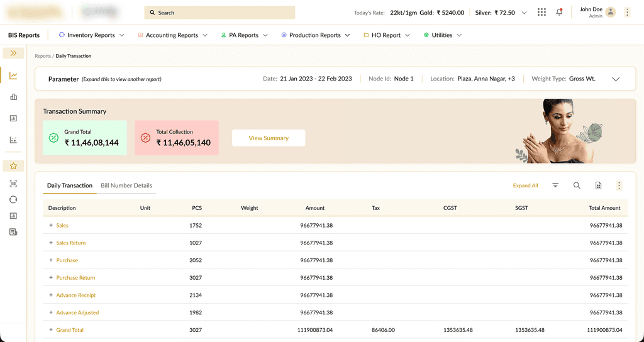This screenshot has width=644, height=342.
Task: Expand the Sales Return row
Action: click(x=51, y=243)
